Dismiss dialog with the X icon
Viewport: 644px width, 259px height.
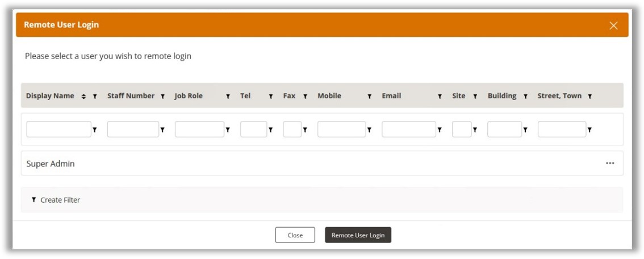click(x=613, y=26)
